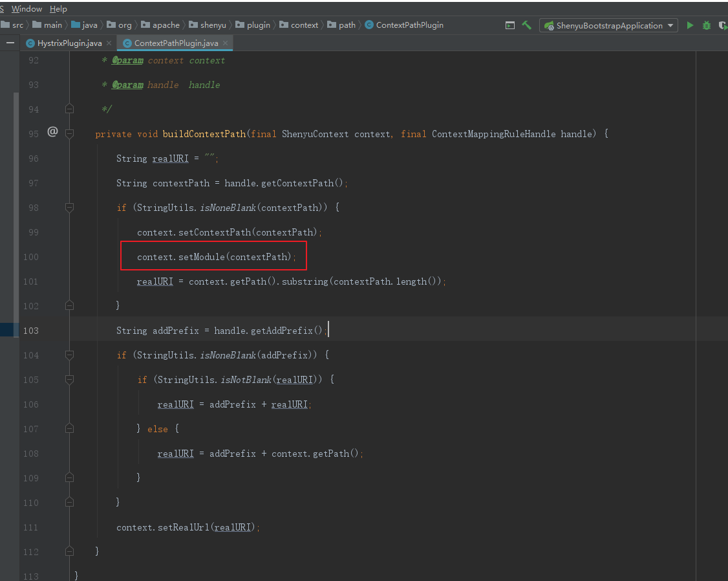Collapse the fold end at line 102
This screenshot has width=728, height=581.
[x=70, y=305]
